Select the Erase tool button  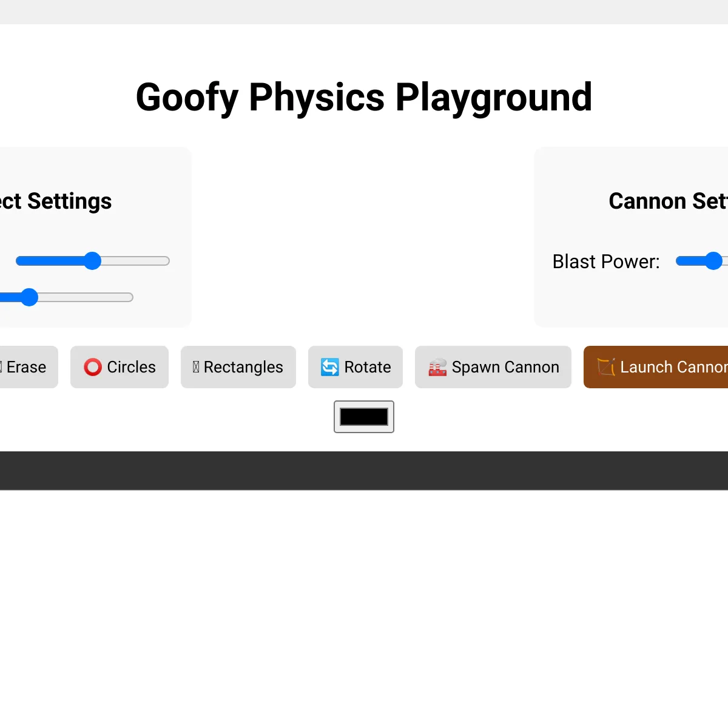tap(26, 367)
